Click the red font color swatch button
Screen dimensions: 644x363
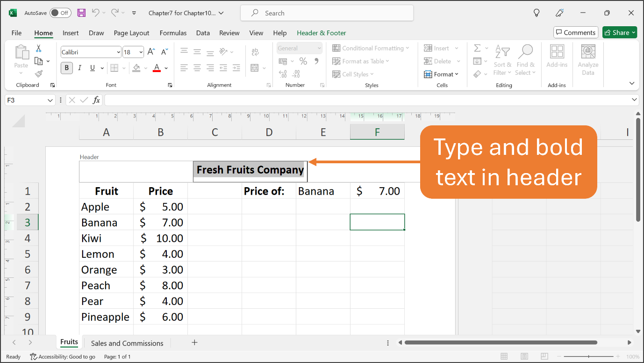[x=157, y=68]
